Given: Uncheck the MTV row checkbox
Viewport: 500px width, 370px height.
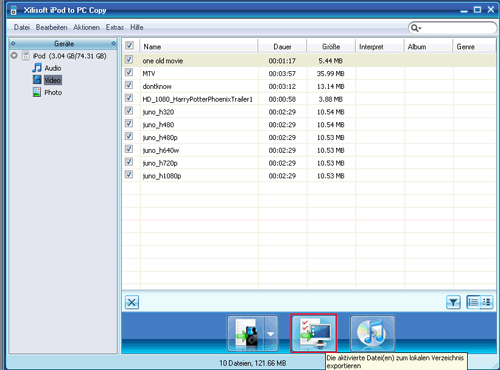Looking at the screenshot, I should click(129, 72).
